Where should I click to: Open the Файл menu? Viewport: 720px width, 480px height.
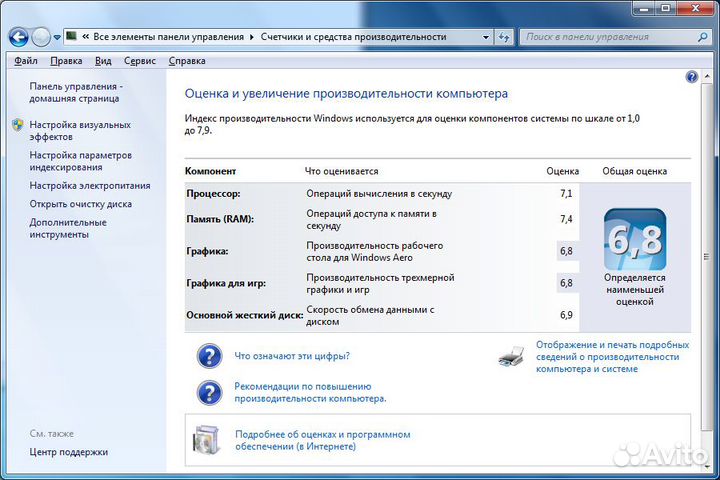(x=26, y=61)
